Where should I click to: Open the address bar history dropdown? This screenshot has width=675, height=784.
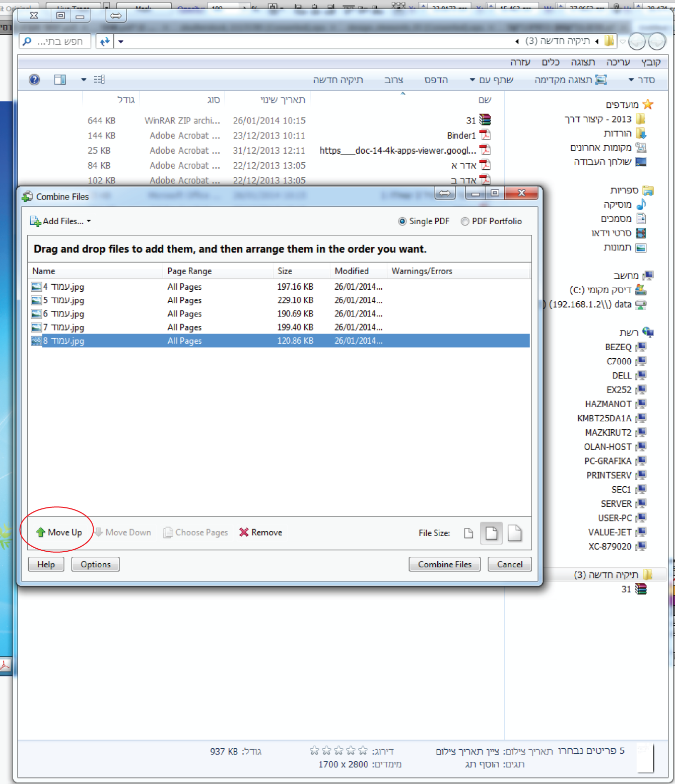[x=121, y=41]
